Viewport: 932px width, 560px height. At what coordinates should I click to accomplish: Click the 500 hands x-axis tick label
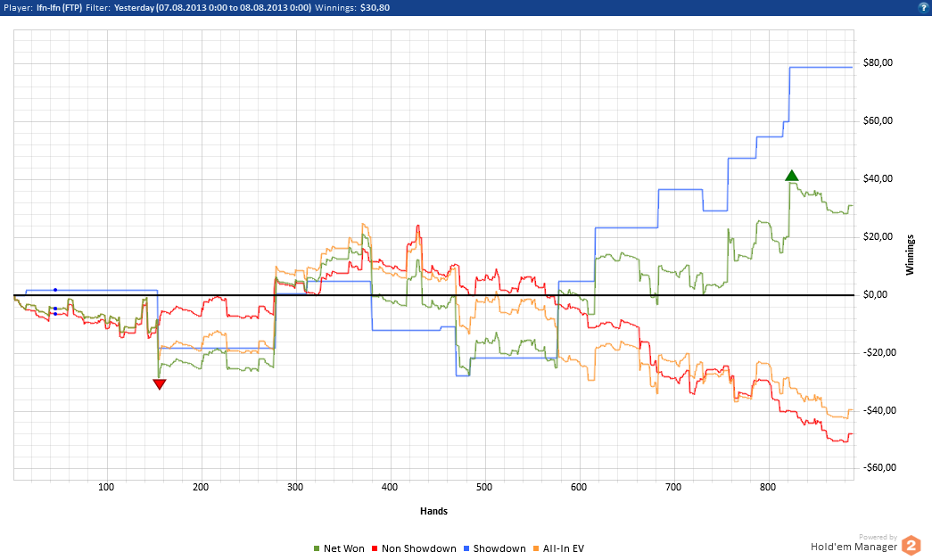pos(484,487)
